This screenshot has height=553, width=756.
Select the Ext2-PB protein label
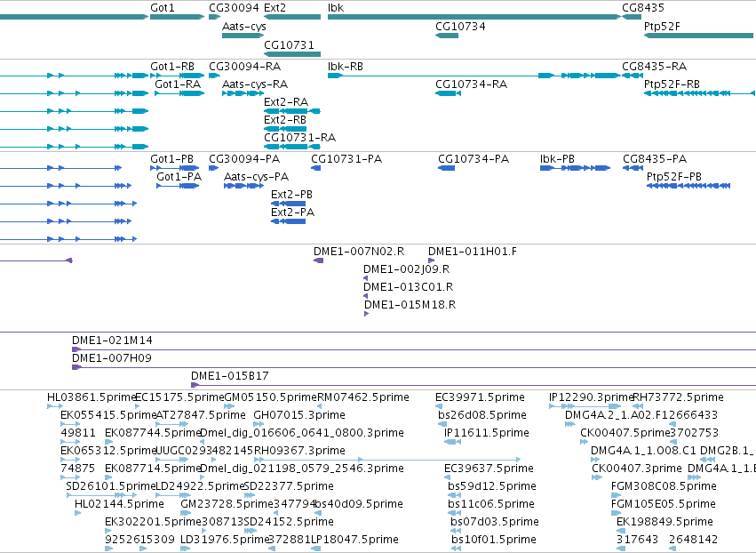[x=291, y=195]
